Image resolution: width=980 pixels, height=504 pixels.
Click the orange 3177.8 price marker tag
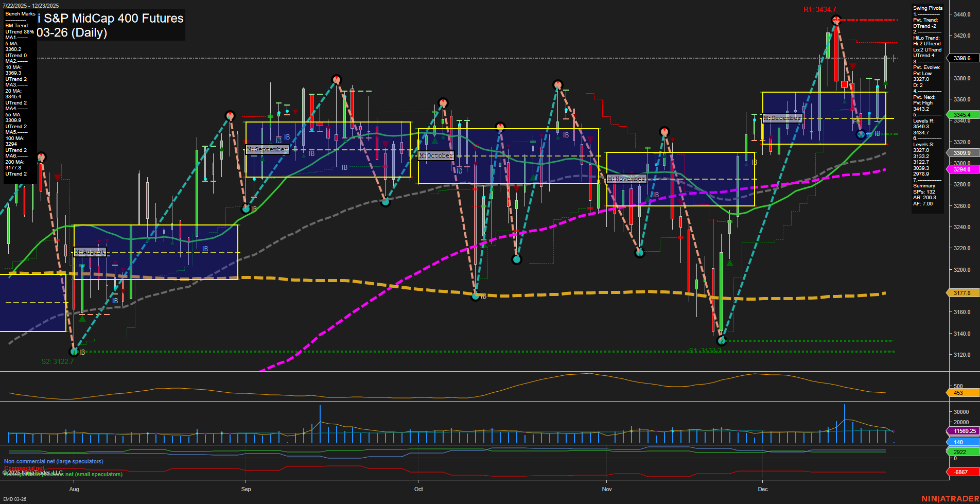[x=961, y=293]
